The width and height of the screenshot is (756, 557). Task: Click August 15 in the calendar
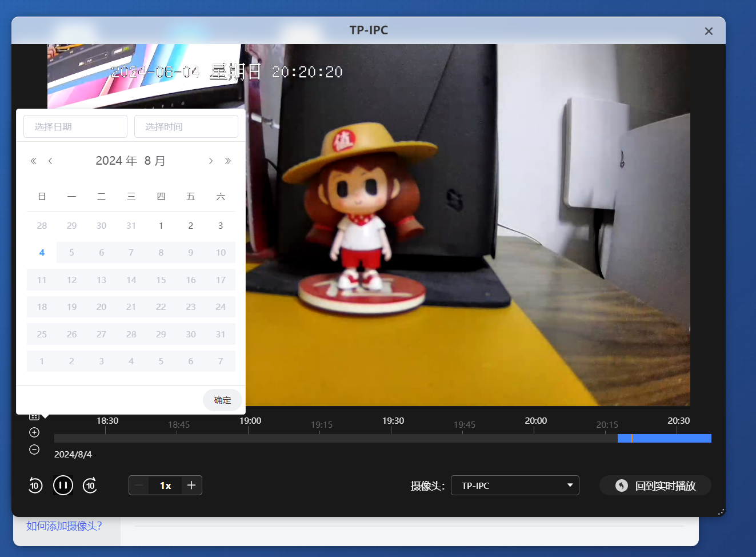161,280
